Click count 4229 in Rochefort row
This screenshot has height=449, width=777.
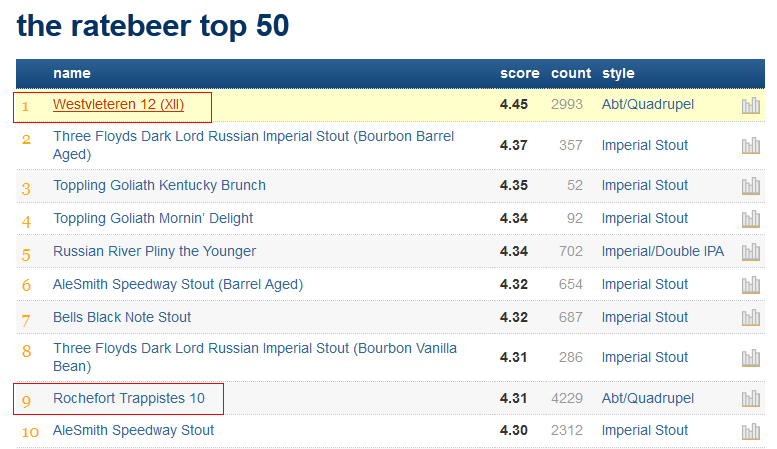coord(567,398)
